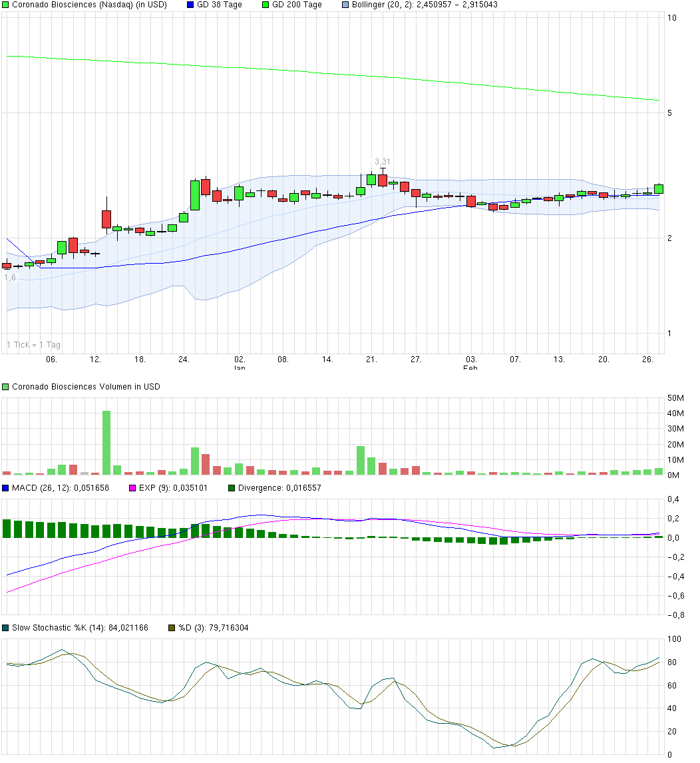
Task: Click the Coronado Biosciences legend square
Action: pos(6,5)
